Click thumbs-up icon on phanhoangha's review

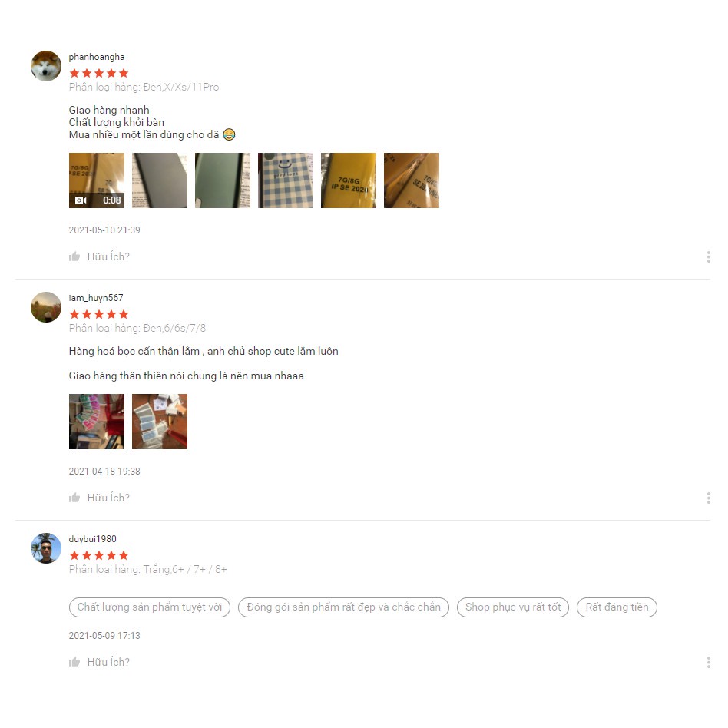point(74,256)
